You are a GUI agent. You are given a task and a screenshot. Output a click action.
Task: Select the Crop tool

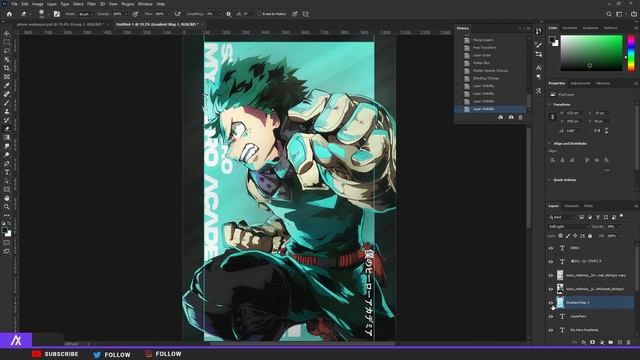(7, 68)
